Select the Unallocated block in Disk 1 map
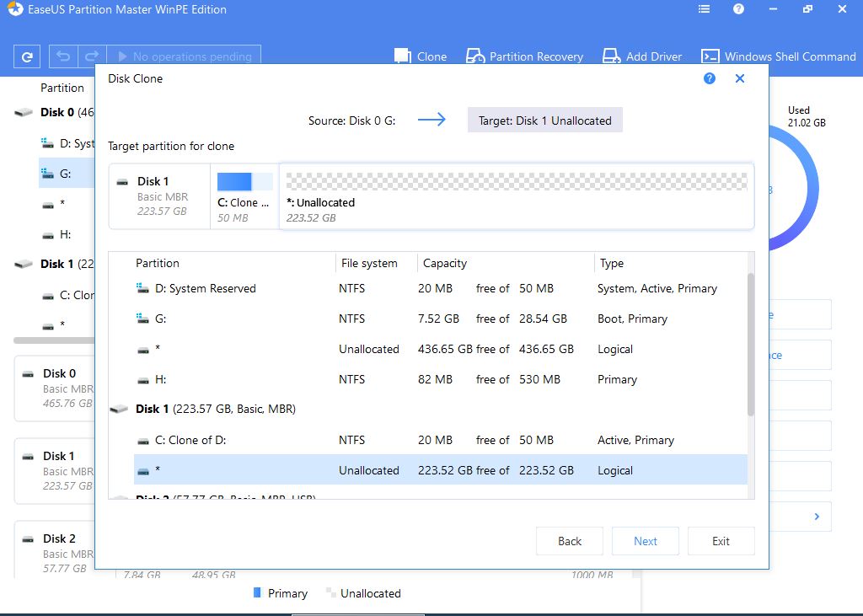The width and height of the screenshot is (863, 616). 516,196
